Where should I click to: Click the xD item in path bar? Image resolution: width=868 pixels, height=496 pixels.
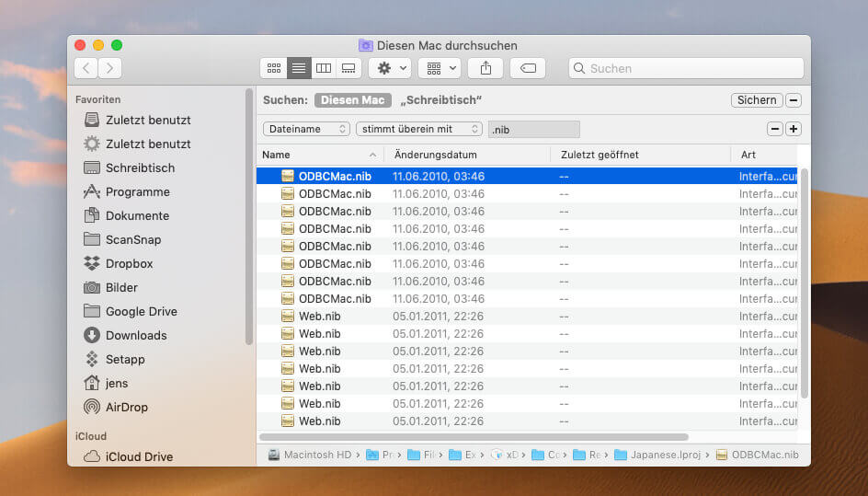point(505,455)
